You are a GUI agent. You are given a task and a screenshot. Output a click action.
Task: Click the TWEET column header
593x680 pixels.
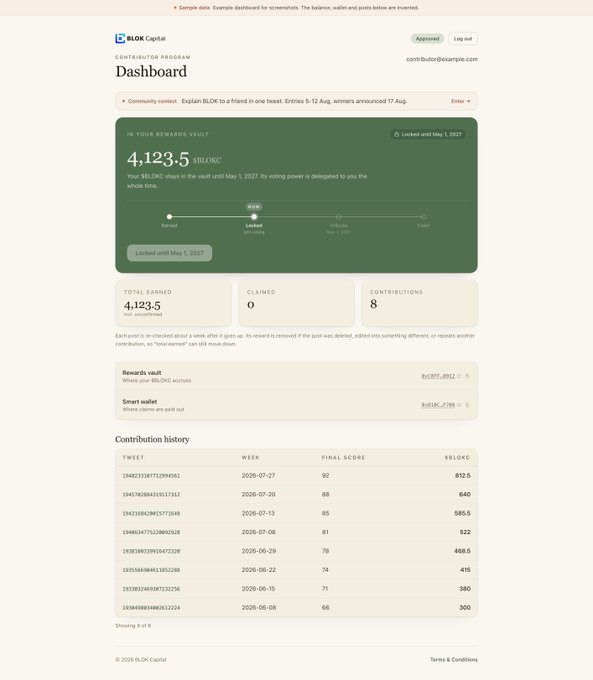(133, 458)
